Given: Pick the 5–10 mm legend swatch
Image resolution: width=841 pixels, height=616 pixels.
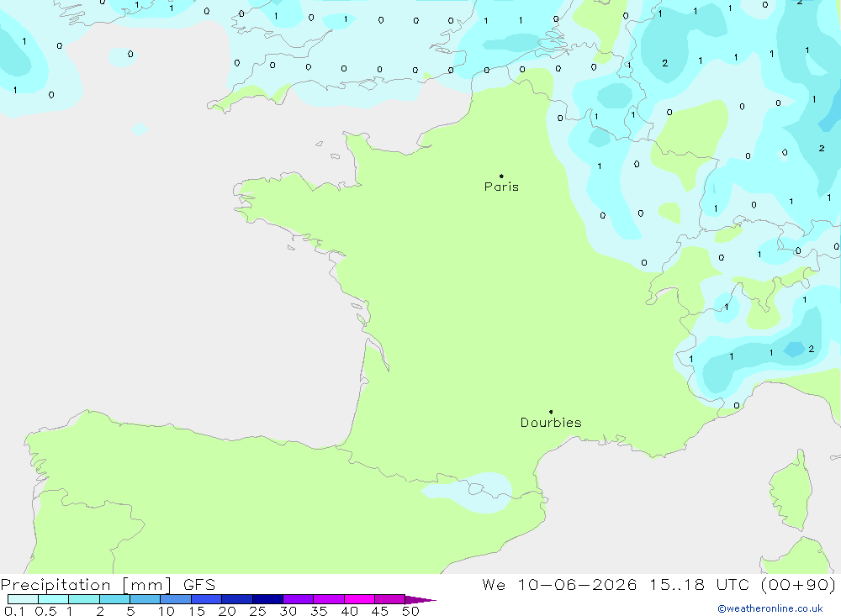Looking at the screenshot, I should (x=145, y=599).
